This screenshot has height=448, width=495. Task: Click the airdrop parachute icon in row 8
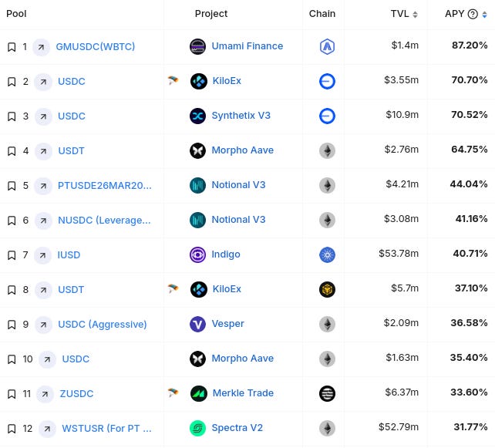click(173, 288)
